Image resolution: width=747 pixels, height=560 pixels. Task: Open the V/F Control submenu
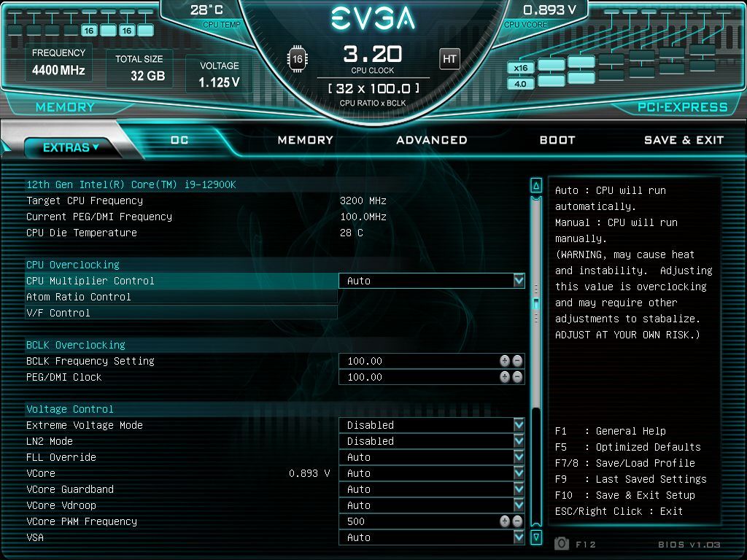(181, 313)
